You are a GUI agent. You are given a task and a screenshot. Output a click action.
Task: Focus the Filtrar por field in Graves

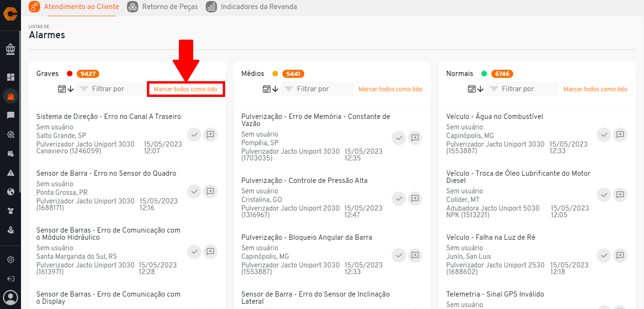112,89
